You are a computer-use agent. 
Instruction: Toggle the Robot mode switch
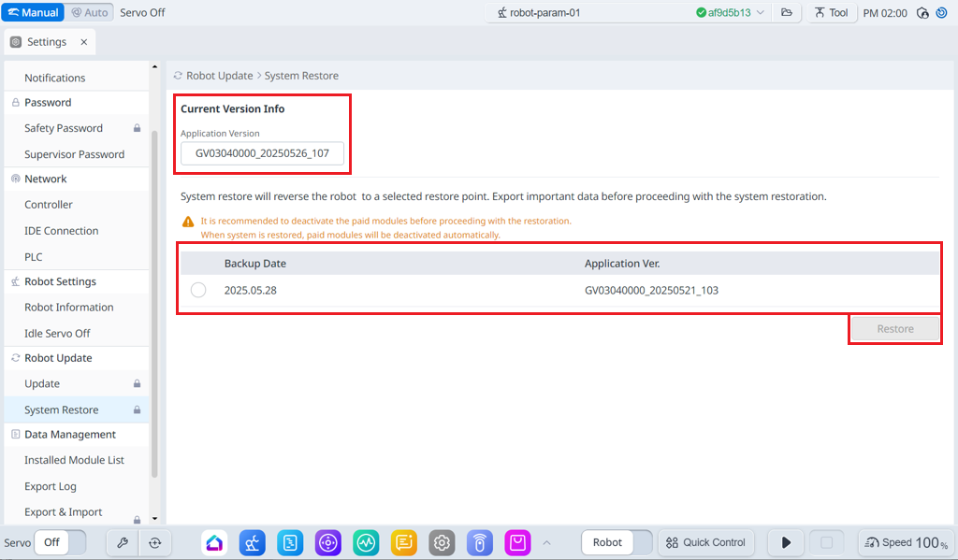(x=617, y=542)
